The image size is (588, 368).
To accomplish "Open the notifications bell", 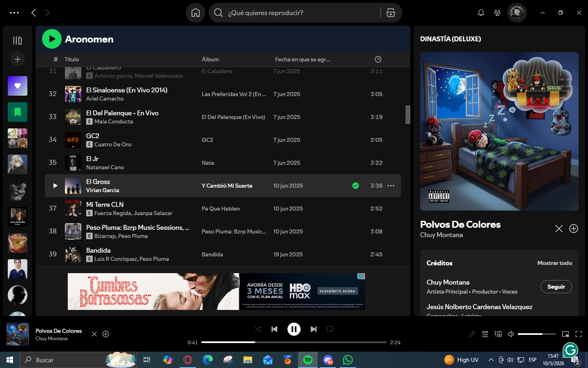I will (x=481, y=13).
